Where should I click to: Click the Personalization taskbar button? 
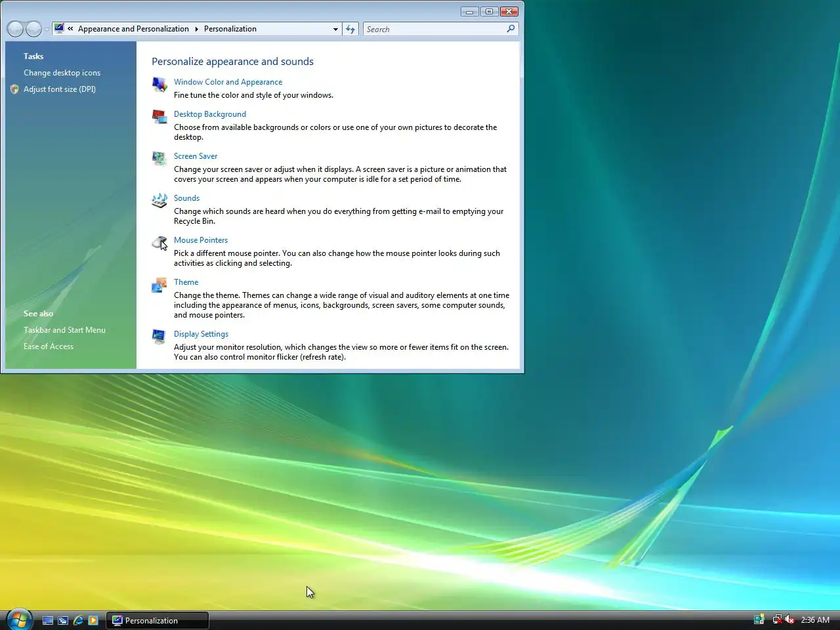[x=157, y=620]
